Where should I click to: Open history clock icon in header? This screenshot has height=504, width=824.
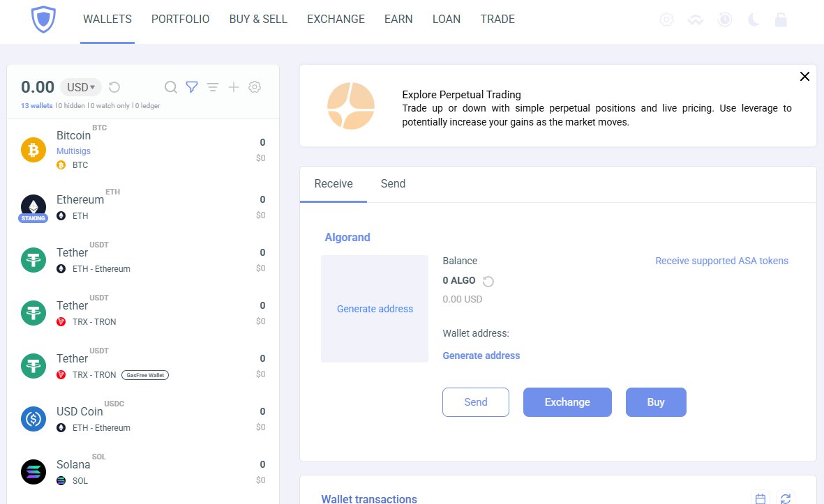(725, 20)
